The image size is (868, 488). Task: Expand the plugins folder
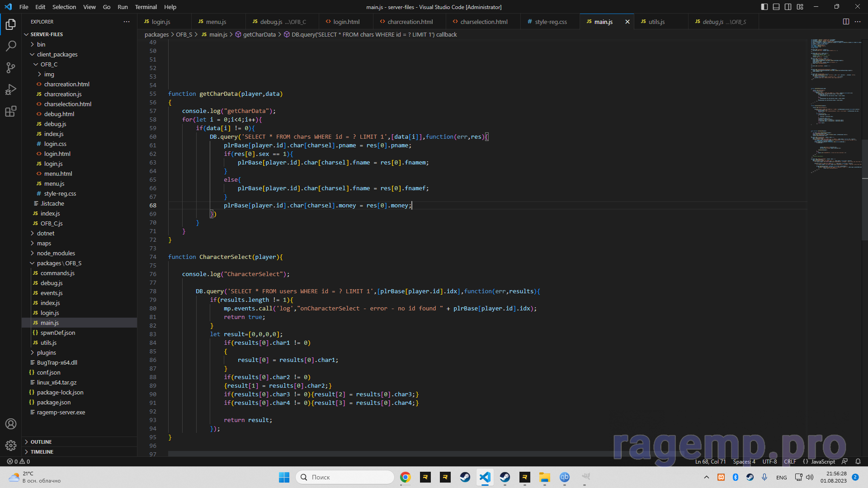[80, 352]
